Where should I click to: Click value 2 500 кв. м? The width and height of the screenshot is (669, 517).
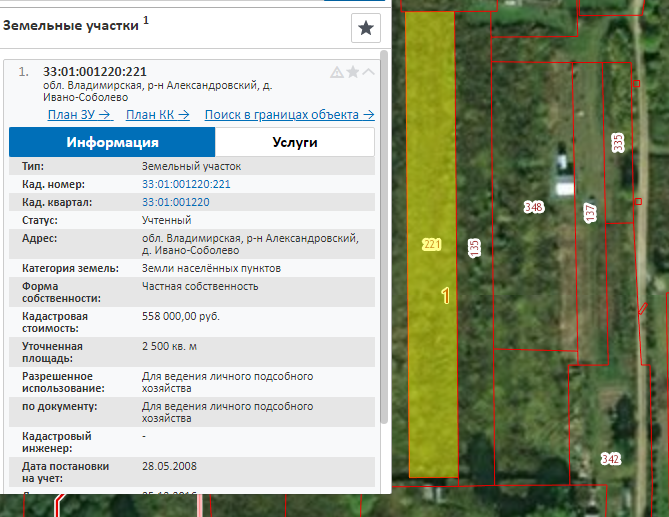click(169, 346)
